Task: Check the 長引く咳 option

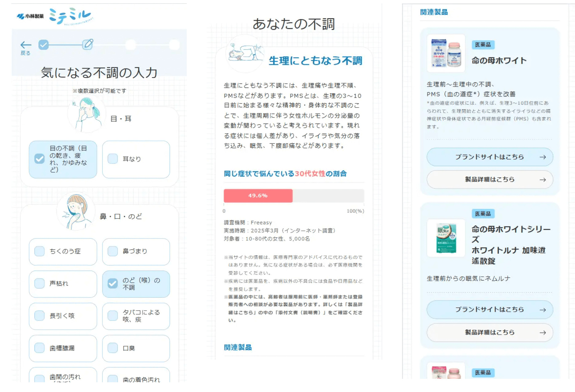Action: (39, 316)
